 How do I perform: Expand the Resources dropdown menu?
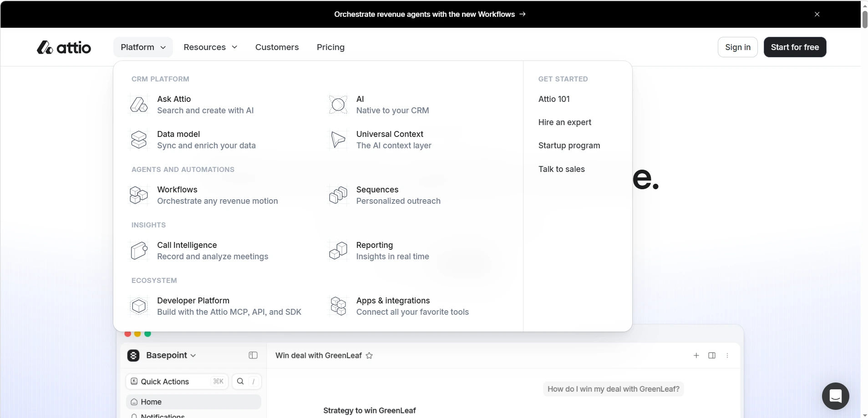point(210,47)
